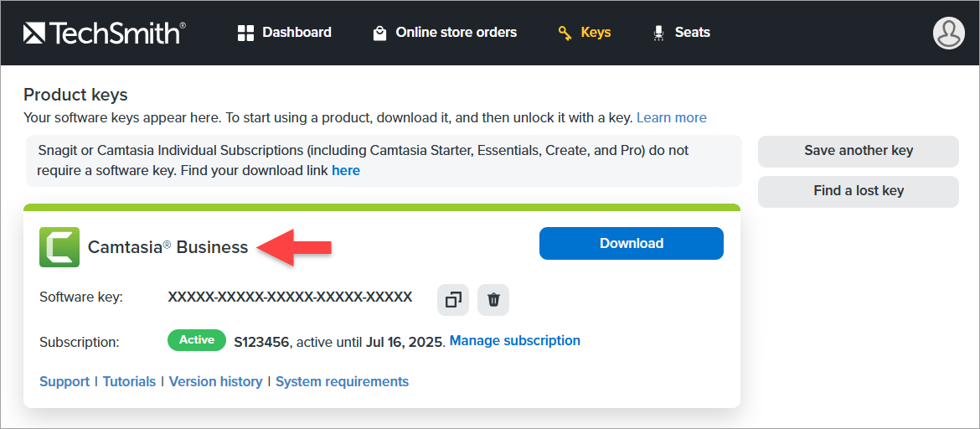Click the Jul 16, 2025 date
The image size is (980, 429).
coord(406,342)
